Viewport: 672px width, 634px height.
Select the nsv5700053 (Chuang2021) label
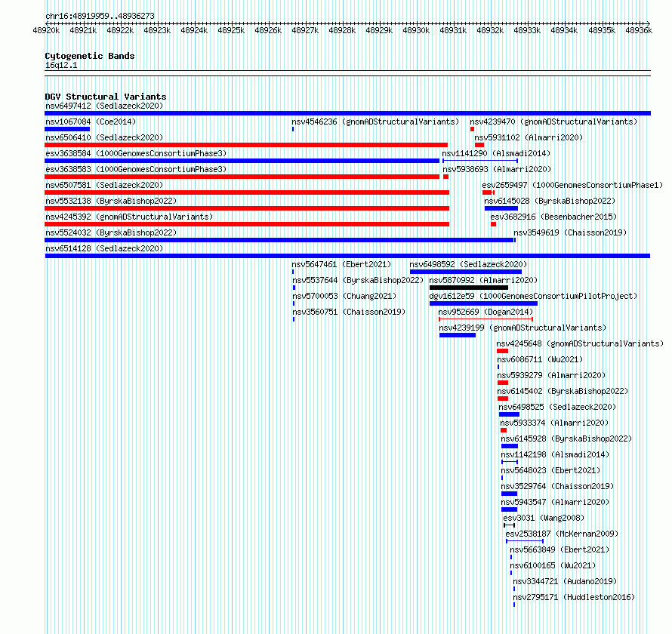coord(344,296)
